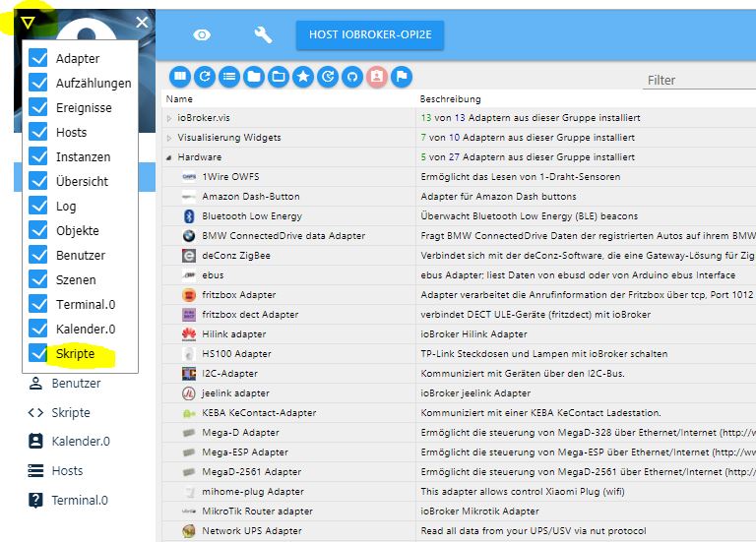The height and width of the screenshot is (542, 756).
Task: Toggle the eye visibility icon in header
Action: coord(202,34)
